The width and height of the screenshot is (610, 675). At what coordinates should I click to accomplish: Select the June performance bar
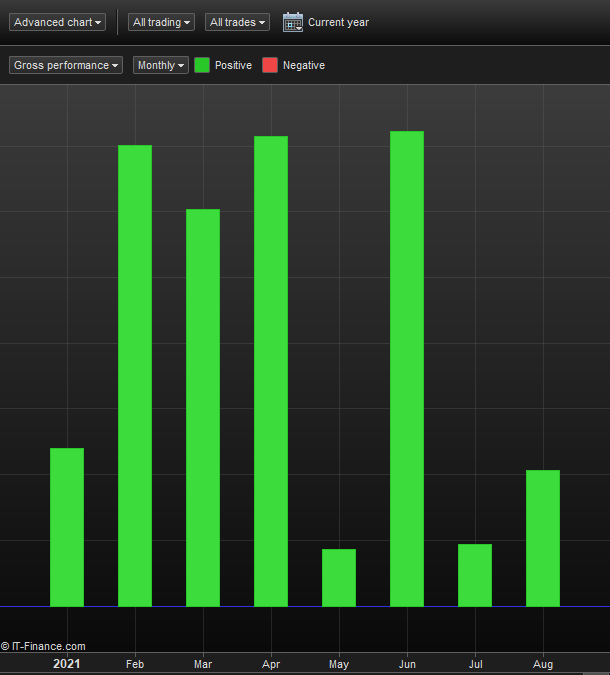407,369
